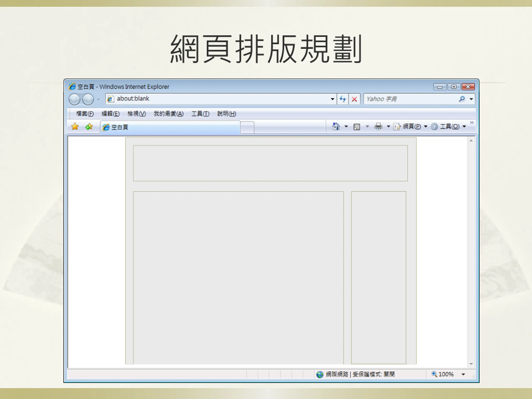Click the Home toolbar icon
This screenshot has height=399, width=532.
tap(336, 126)
